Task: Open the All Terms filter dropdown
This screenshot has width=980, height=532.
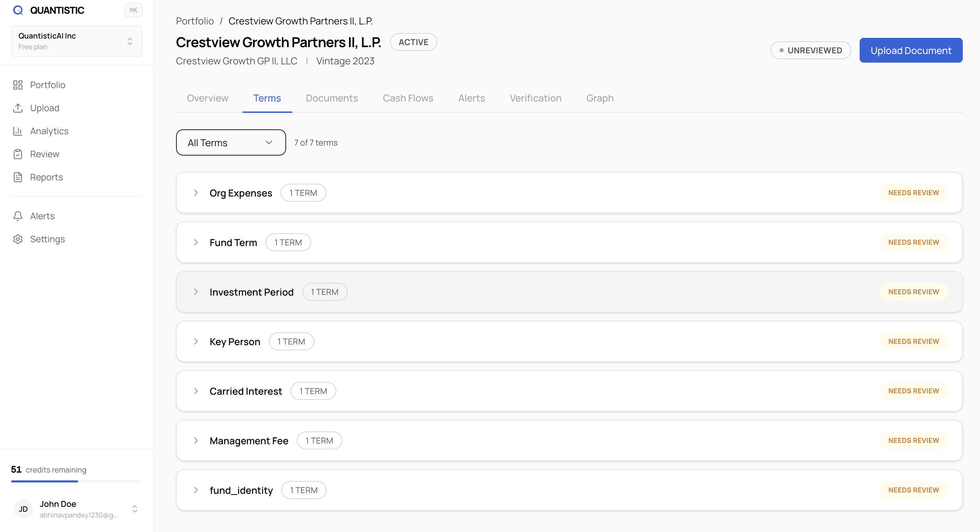Action: click(x=231, y=142)
